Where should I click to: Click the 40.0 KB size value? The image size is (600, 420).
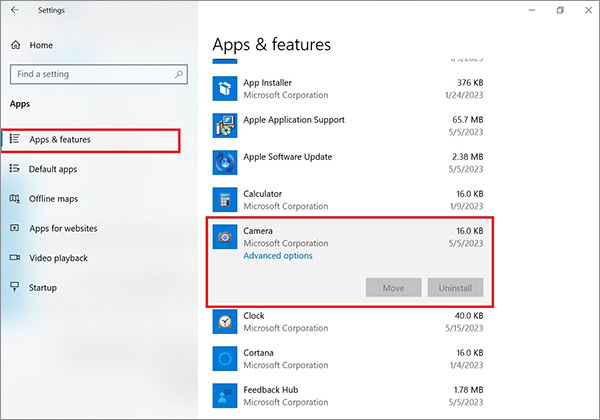[x=469, y=316]
